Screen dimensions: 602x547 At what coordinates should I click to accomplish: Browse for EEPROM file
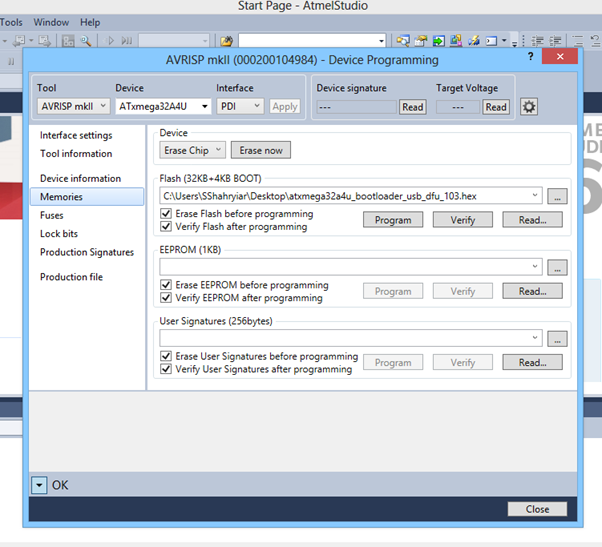click(x=557, y=267)
